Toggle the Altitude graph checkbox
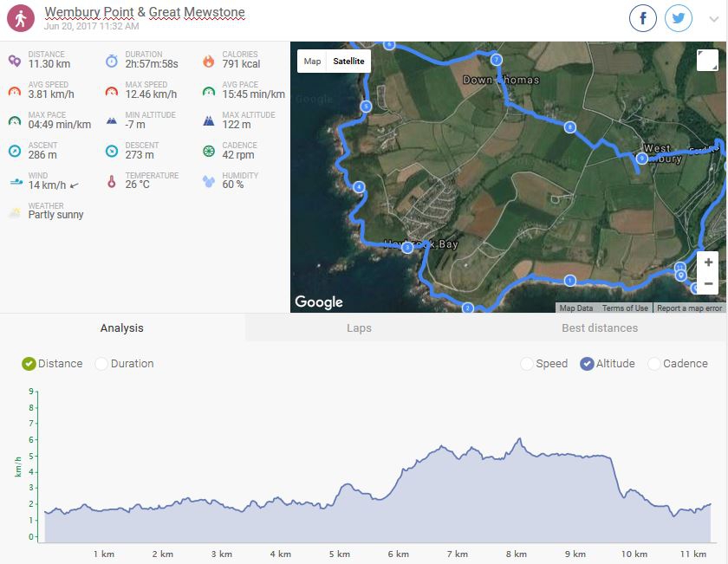 click(587, 364)
